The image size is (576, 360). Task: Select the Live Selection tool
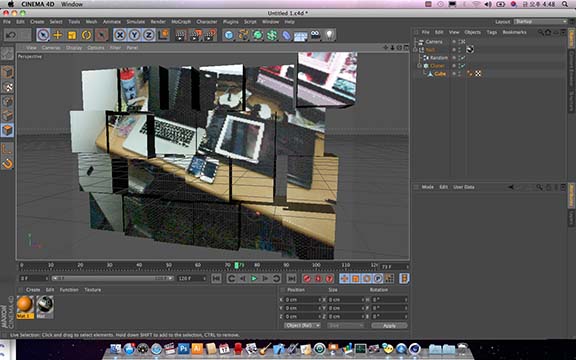pyautogui.click(x=43, y=35)
